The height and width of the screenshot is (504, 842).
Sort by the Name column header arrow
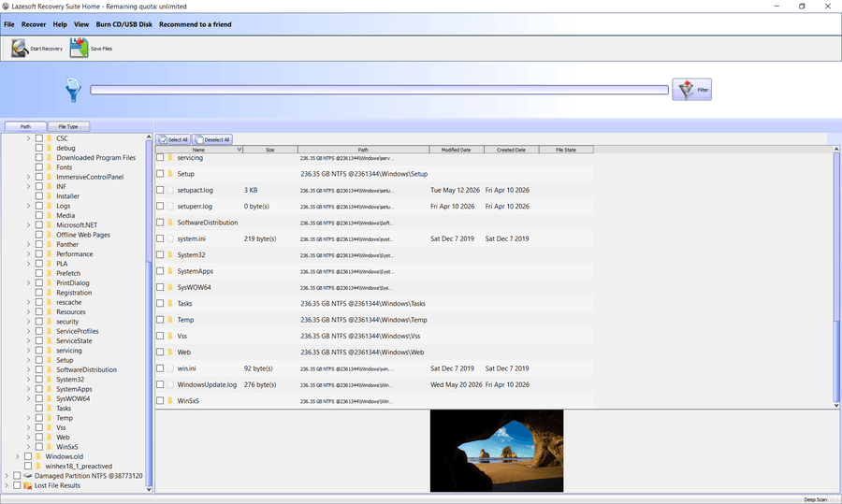[239, 150]
